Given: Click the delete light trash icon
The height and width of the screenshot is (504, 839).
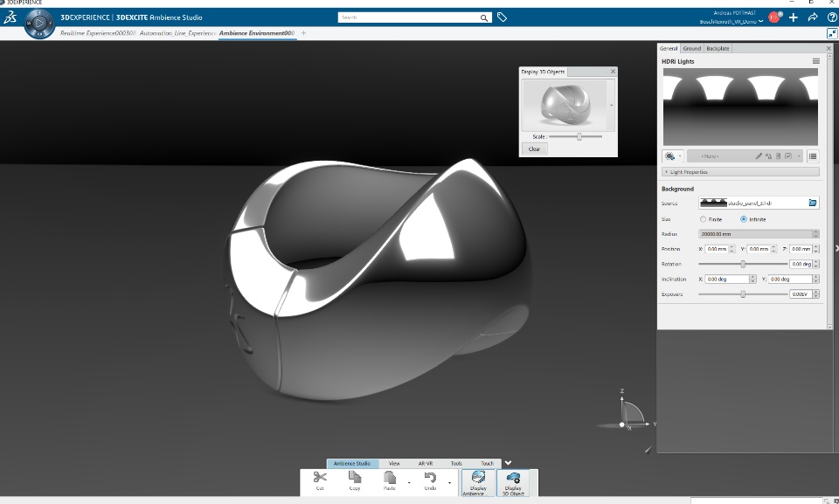Looking at the screenshot, I should pos(778,156).
